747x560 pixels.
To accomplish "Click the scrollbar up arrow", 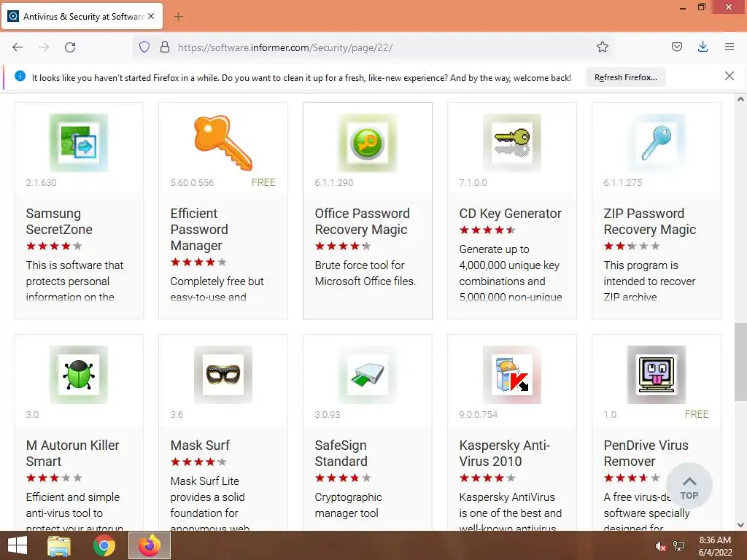I will point(740,99).
